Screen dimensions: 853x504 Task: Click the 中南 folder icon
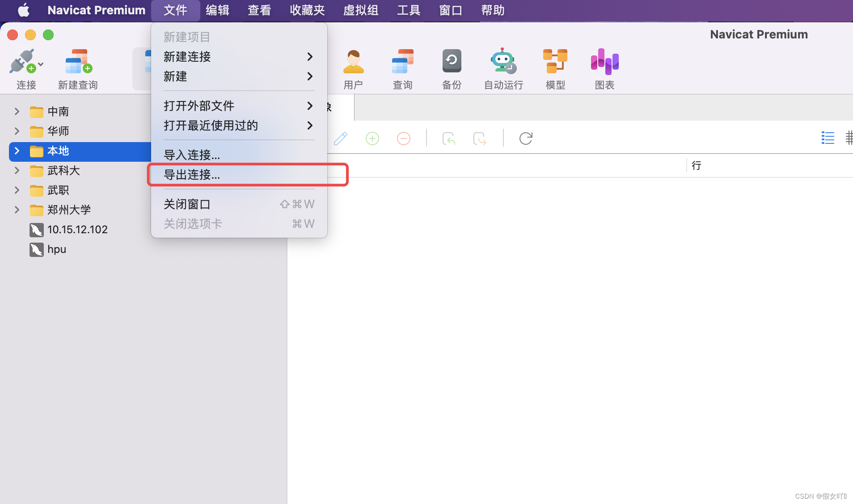click(x=37, y=112)
